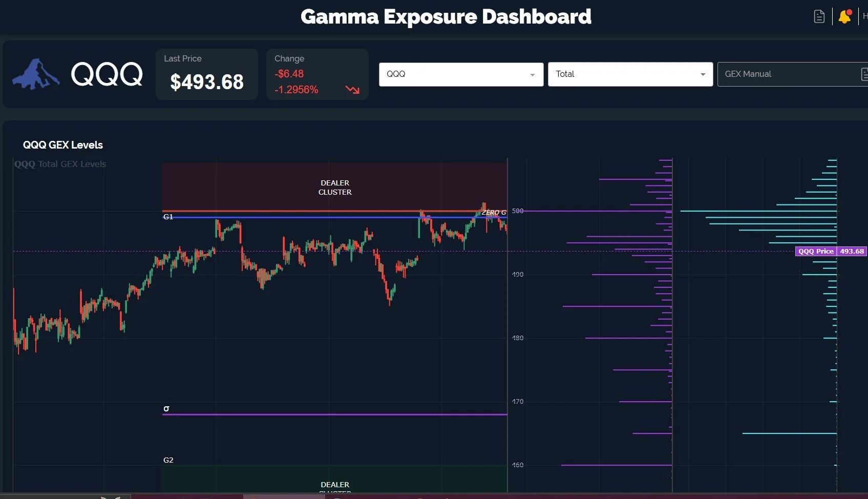Image resolution: width=868 pixels, height=499 pixels.
Task: Open the QQQ ticker dropdown
Action: tap(461, 74)
